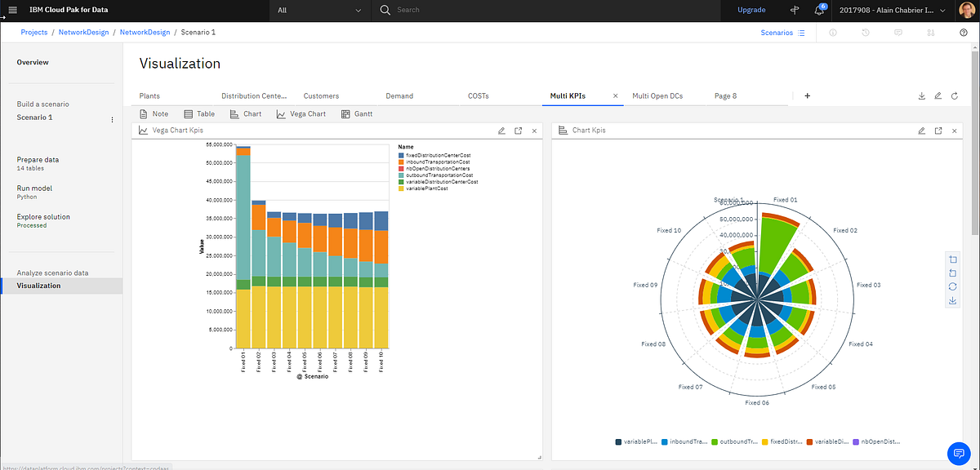Viewport: 980px width, 470px height.
Task: Open the All search scope dropdown
Action: coord(319,10)
